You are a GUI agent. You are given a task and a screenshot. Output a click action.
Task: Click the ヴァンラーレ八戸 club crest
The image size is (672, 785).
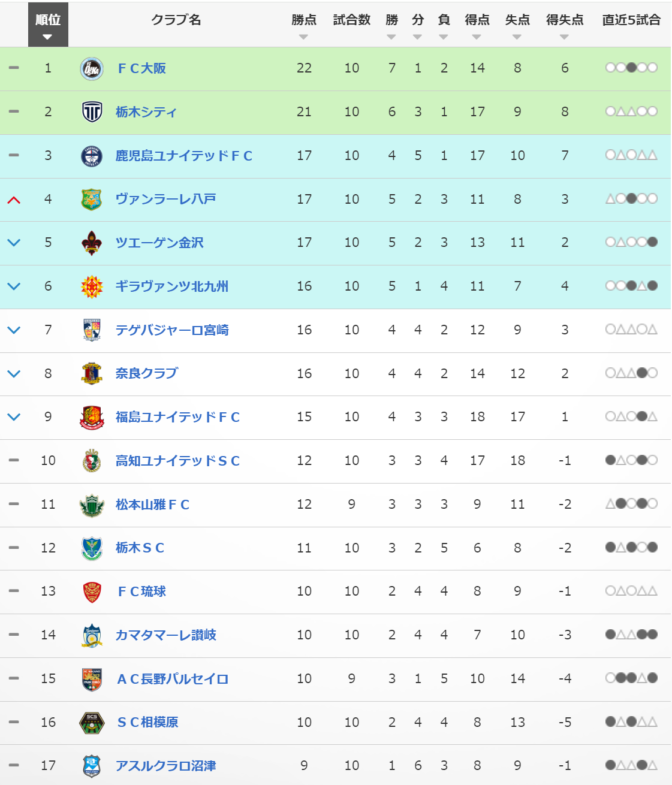tap(92, 200)
